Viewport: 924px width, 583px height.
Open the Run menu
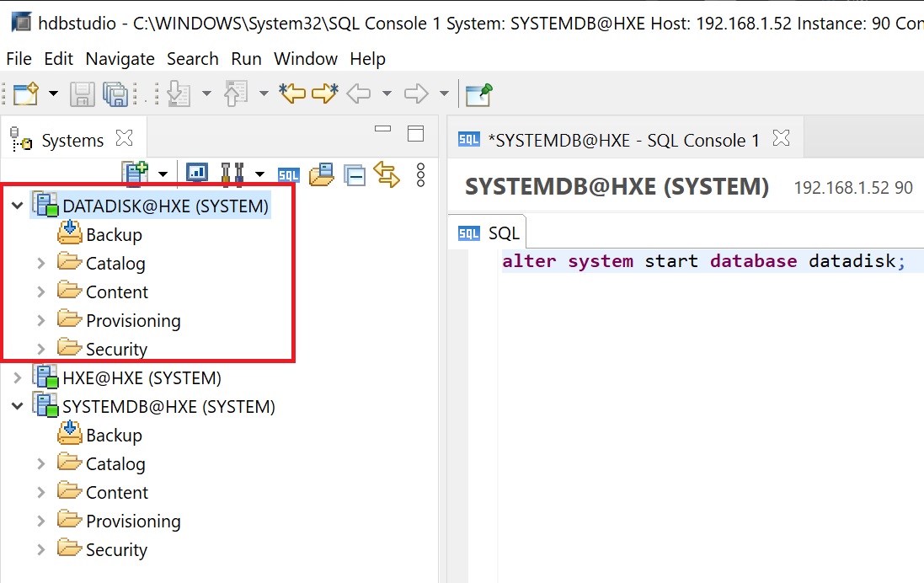pyautogui.click(x=246, y=59)
